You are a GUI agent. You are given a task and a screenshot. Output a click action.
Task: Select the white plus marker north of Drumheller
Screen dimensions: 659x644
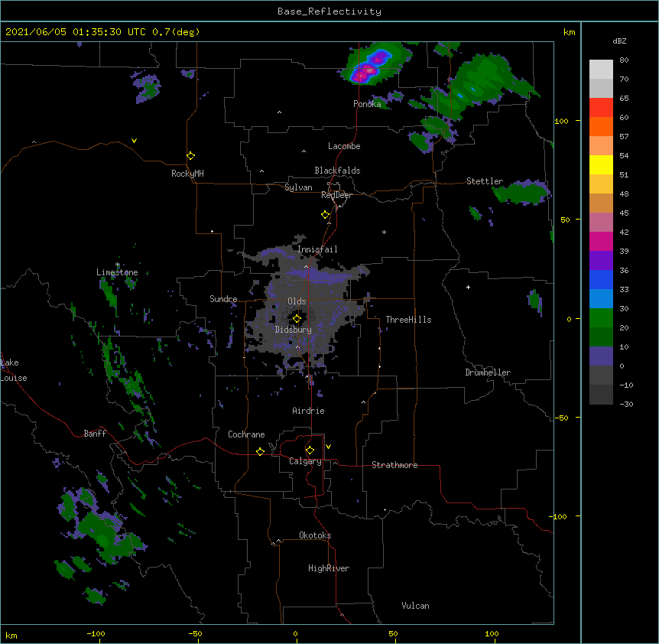(468, 287)
